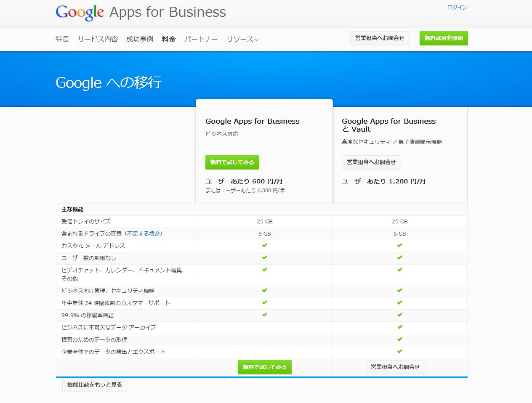532x403 pixels.
Task: Click the Business checkmark for 24 時間体制のカスタマーサポート
Action: coord(265,302)
